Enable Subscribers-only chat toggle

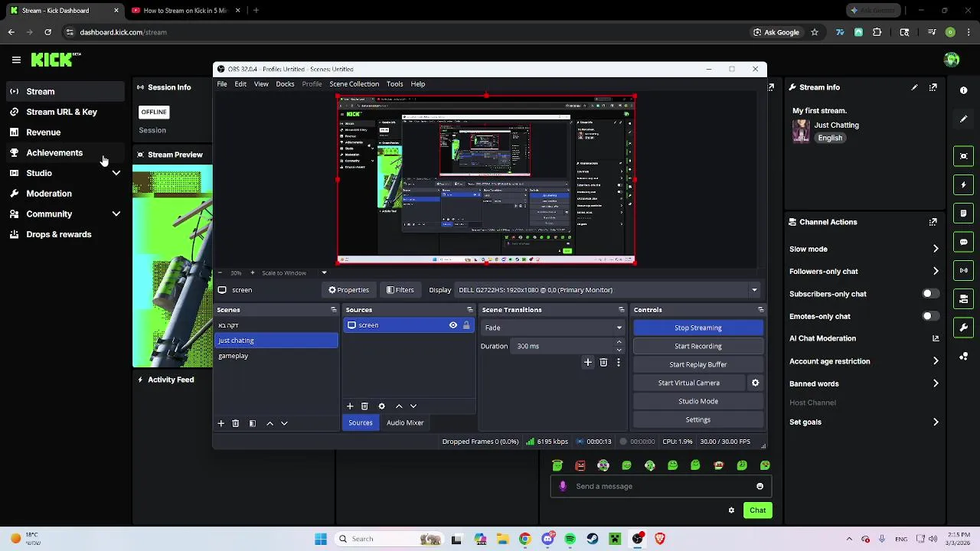click(929, 294)
